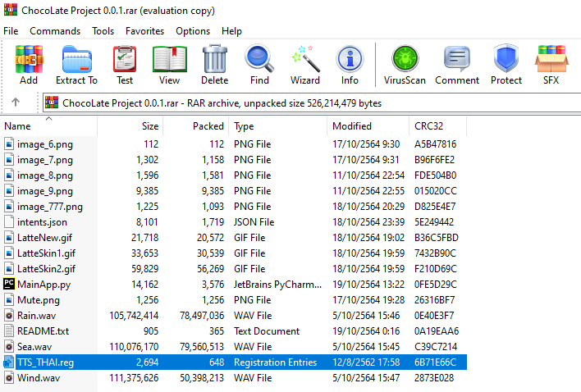Viewport: 581px width, 392px height.
Task: Click the WinRAR title bar app icon
Action: [x=11, y=10]
